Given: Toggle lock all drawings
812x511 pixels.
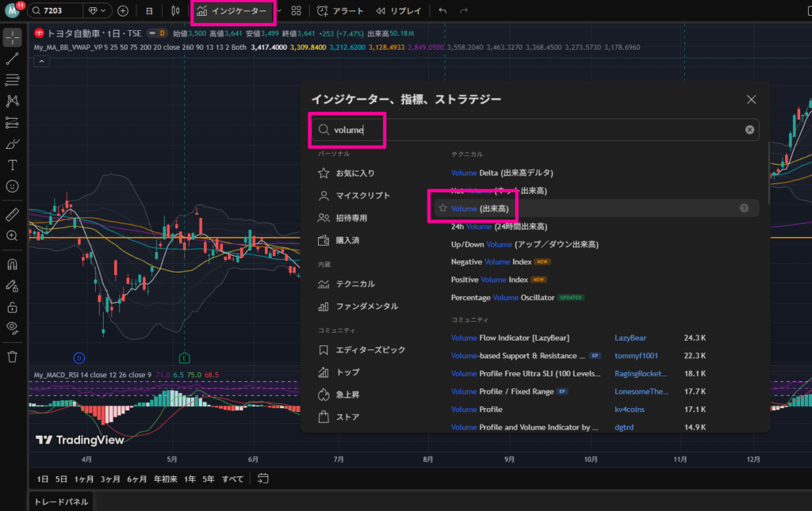Looking at the screenshot, I should click(12, 307).
